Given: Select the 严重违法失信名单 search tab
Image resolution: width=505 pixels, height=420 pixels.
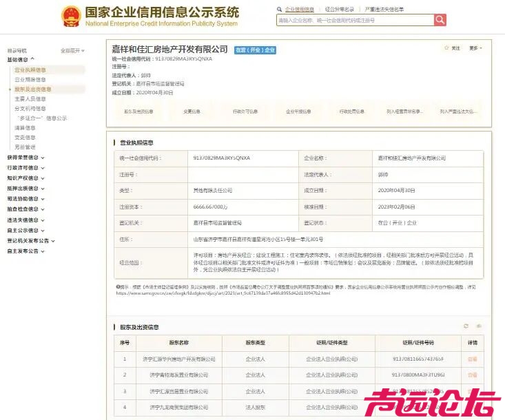Looking at the screenshot, I should pos(384,10).
